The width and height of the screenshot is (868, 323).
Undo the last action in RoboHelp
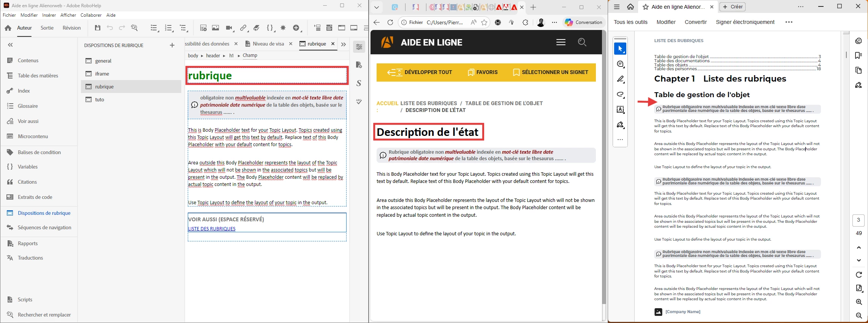(x=110, y=28)
